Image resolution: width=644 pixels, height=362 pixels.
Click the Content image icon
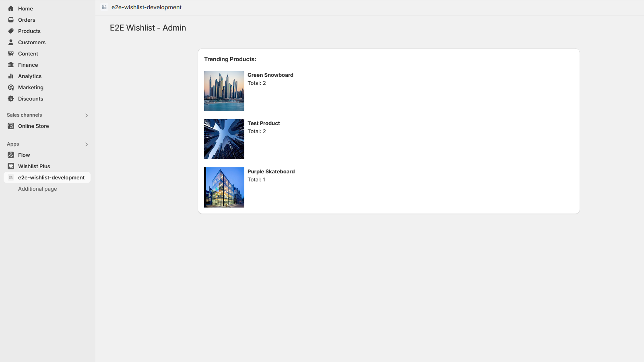pos(11,53)
